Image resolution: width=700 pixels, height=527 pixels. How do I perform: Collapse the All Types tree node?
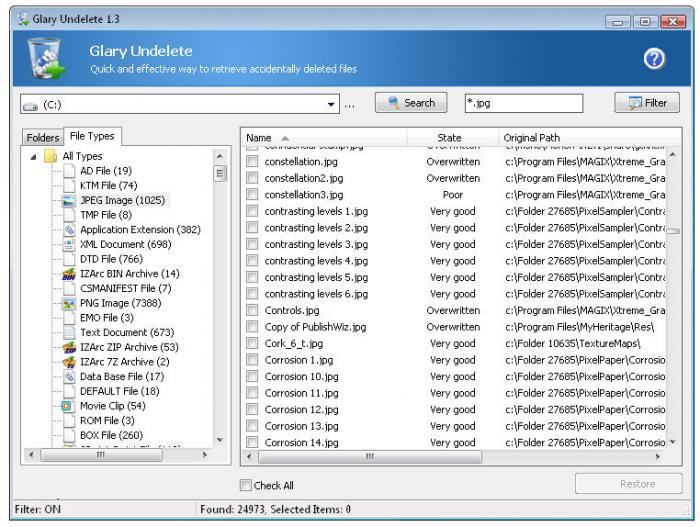pos(33,157)
